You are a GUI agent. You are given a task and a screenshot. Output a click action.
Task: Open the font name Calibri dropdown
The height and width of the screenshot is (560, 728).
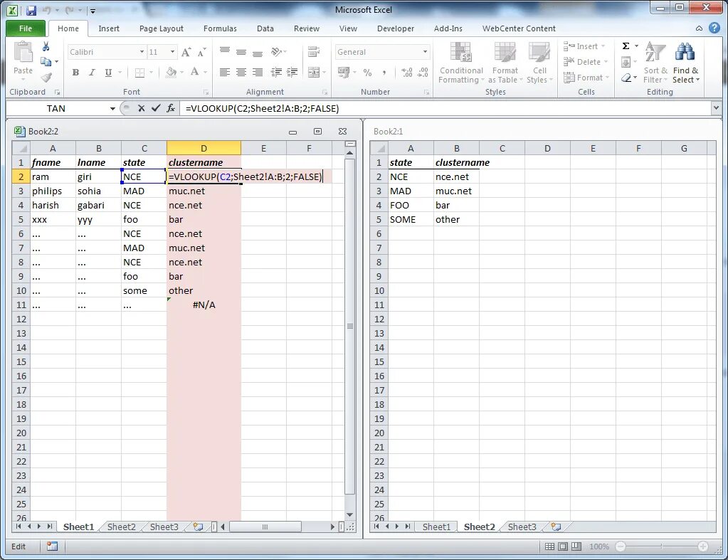coord(142,52)
